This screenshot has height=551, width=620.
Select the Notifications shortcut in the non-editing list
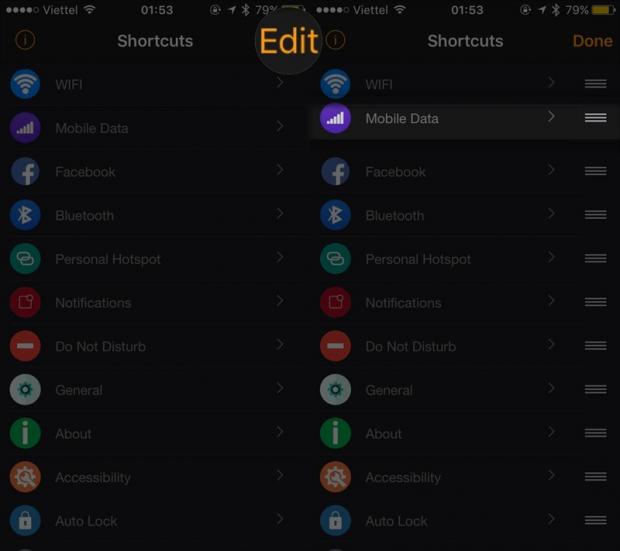coord(152,303)
